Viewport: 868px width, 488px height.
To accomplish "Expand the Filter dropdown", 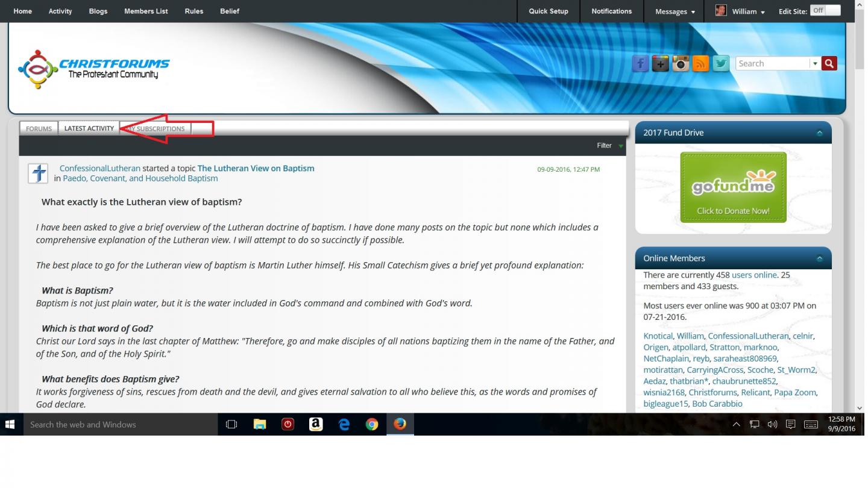I will point(610,145).
